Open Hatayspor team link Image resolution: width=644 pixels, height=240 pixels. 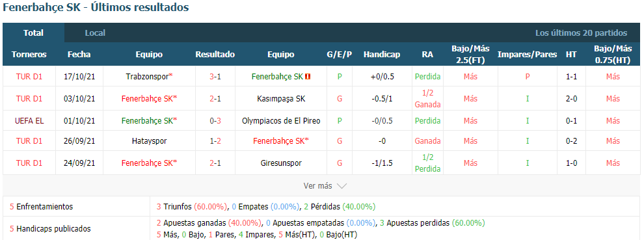coord(149,141)
